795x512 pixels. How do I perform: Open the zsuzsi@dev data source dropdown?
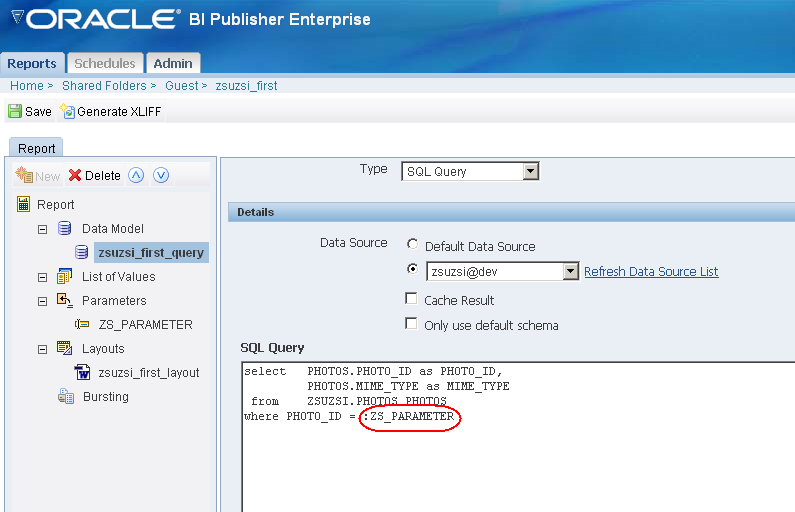coord(570,271)
